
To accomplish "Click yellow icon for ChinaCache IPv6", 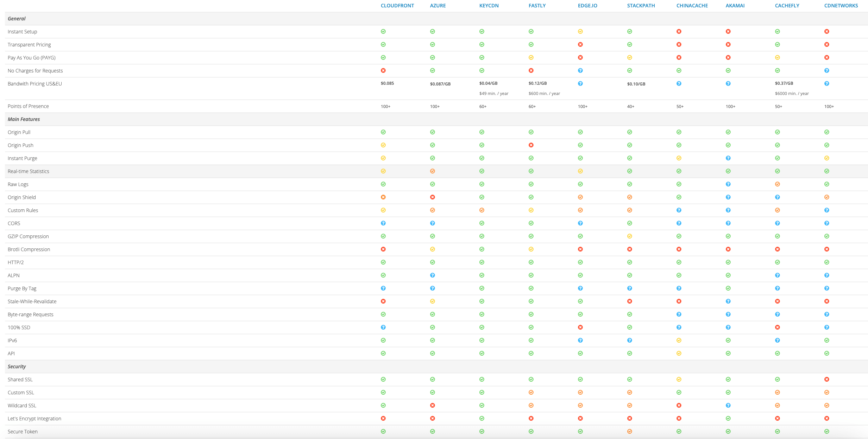I will point(679,341).
